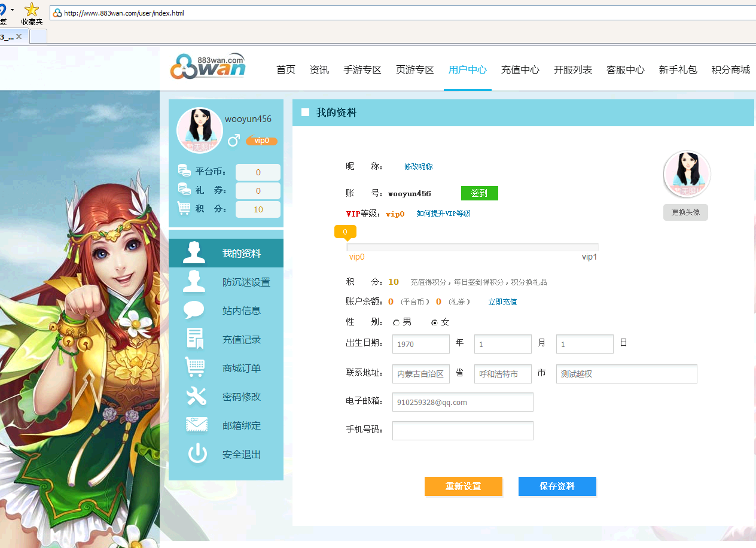This screenshot has height=548, width=756.
Task: Open the 邮箱绑定 sidebar item
Action: click(226, 425)
